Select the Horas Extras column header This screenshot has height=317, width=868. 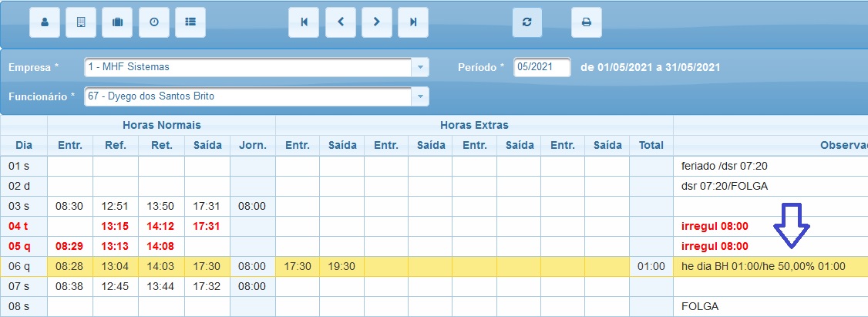(x=474, y=125)
